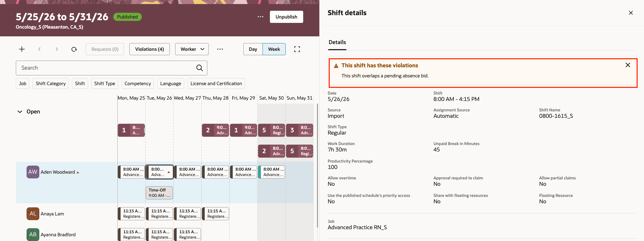Select Aden Woodward's Thursday 8:00 AM shift

tap(215, 172)
